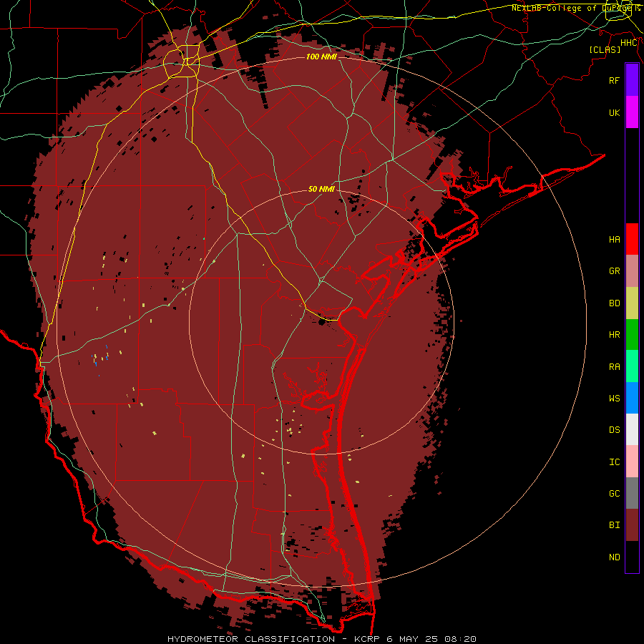Select the IC light pink legend swatch
Viewport: 644px width, 644px height.
point(632,462)
